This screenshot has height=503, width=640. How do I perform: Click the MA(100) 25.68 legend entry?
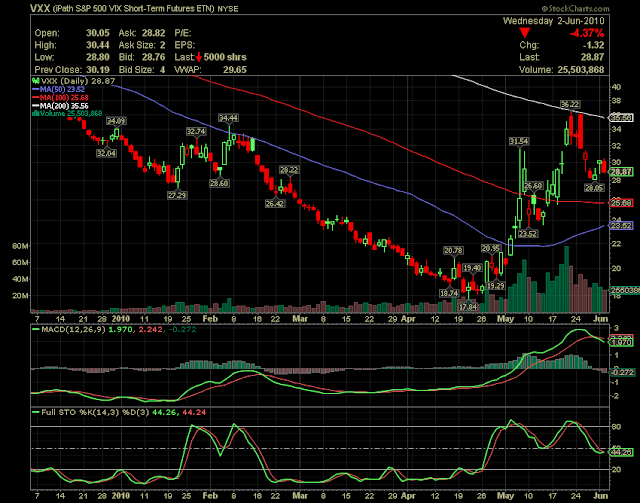[60, 97]
